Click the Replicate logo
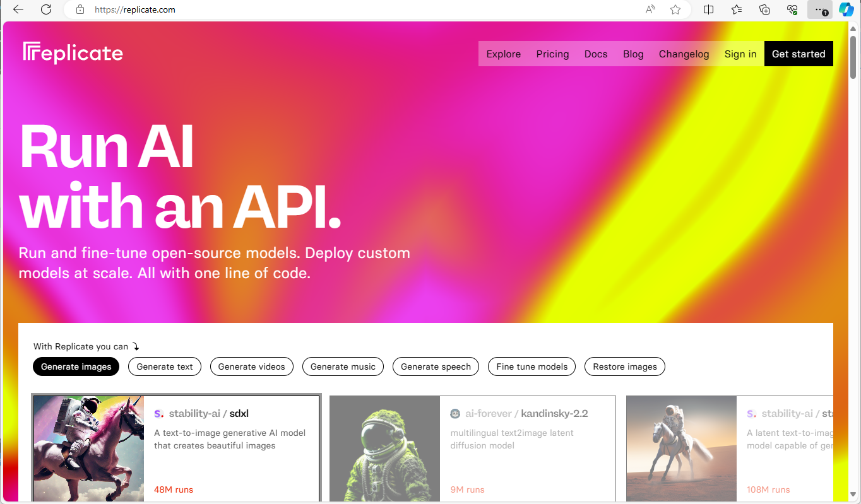The width and height of the screenshot is (861, 504). [x=73, y=53]
